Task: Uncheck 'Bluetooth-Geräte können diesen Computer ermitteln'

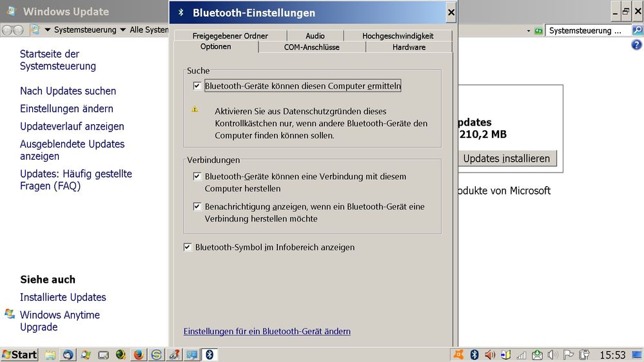Action: (x=197, y=86)
